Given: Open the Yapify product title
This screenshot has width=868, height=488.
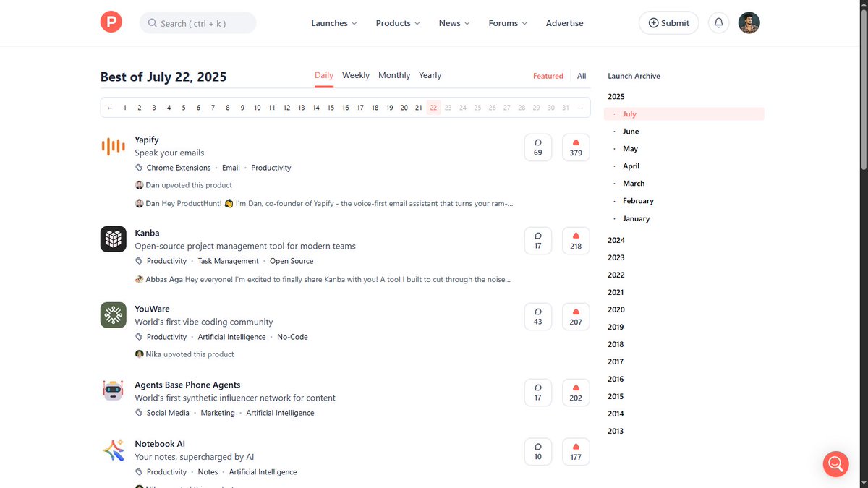Looking at the screenshot, I should 147,140.
